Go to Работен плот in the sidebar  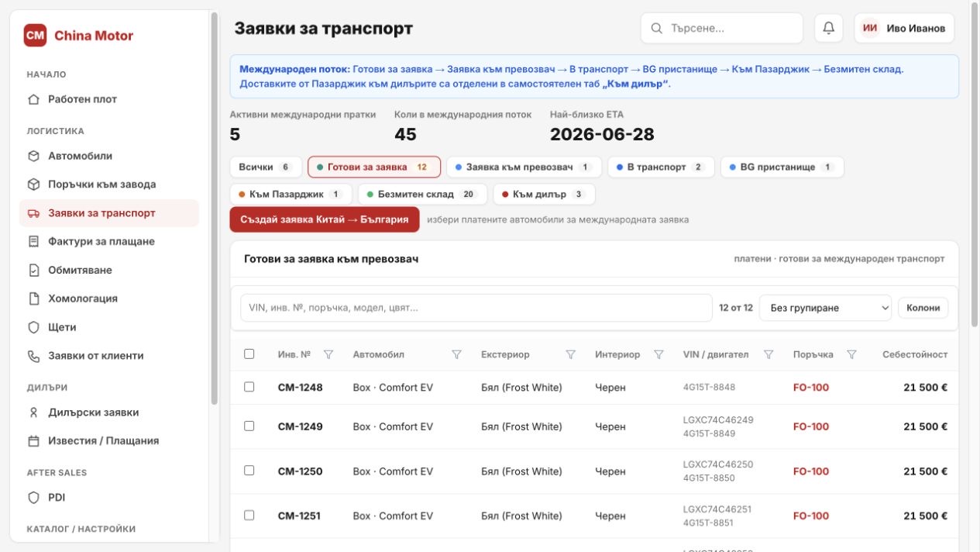click(109, 99)
